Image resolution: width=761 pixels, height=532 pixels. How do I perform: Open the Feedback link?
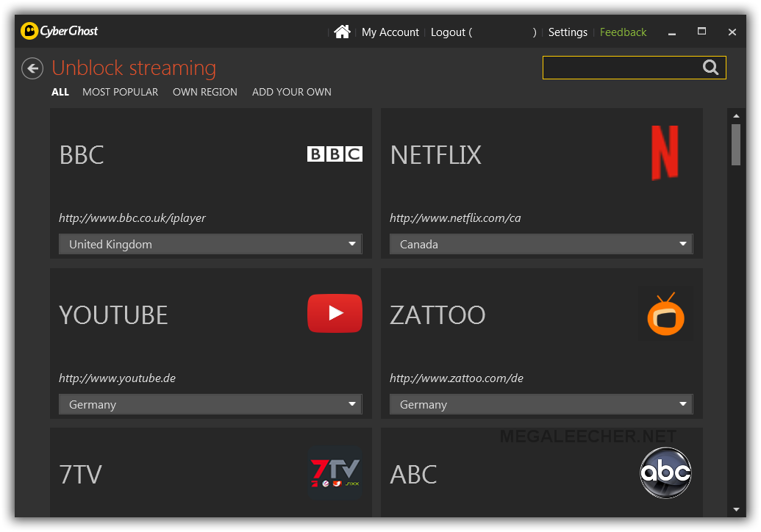pyautogui.click(x=624, y=32)
